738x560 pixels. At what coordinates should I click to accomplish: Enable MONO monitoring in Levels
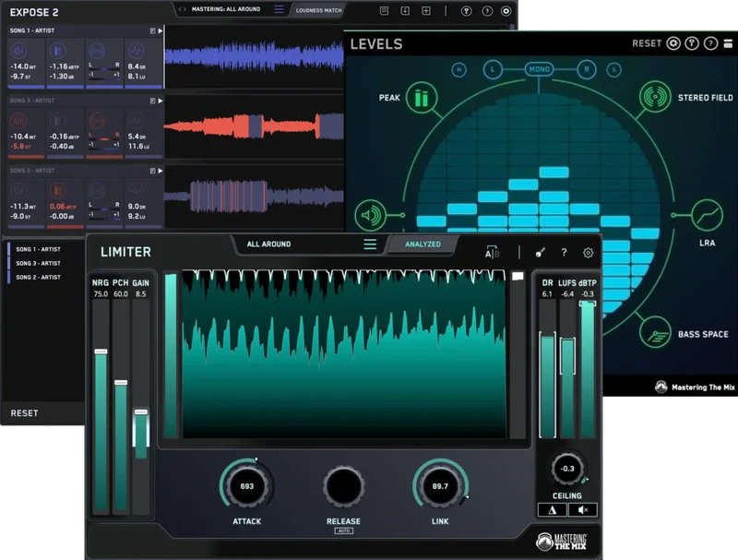click(539, 69)
